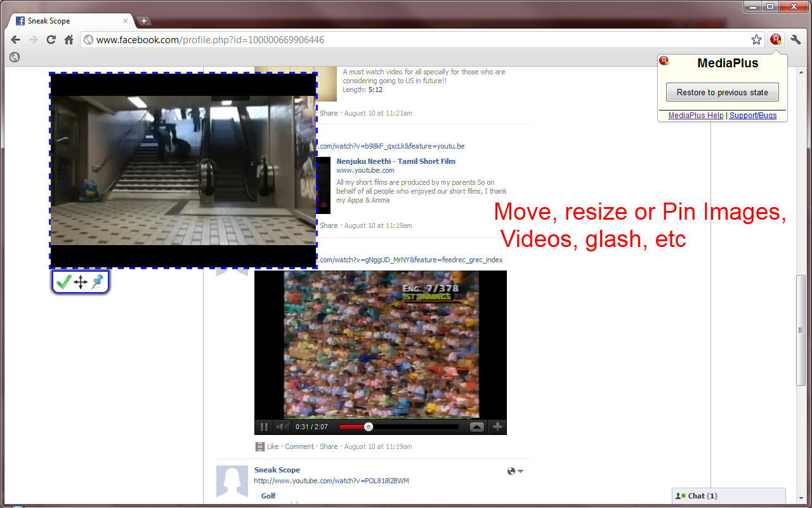Viewport: 812px width, 508px height.
Task: Open Nenjuku Neethi - Tamil Short Film link
Action: point(396,161)
